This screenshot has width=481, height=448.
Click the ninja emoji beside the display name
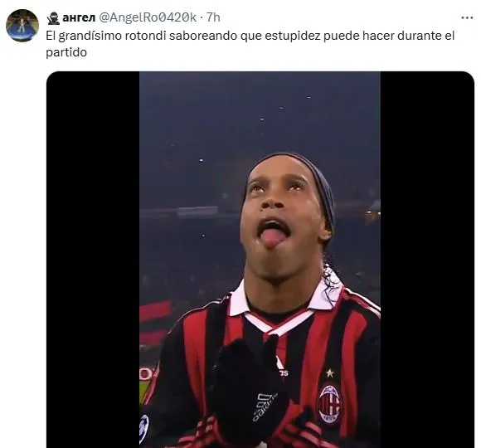click(x=53, y=18)
